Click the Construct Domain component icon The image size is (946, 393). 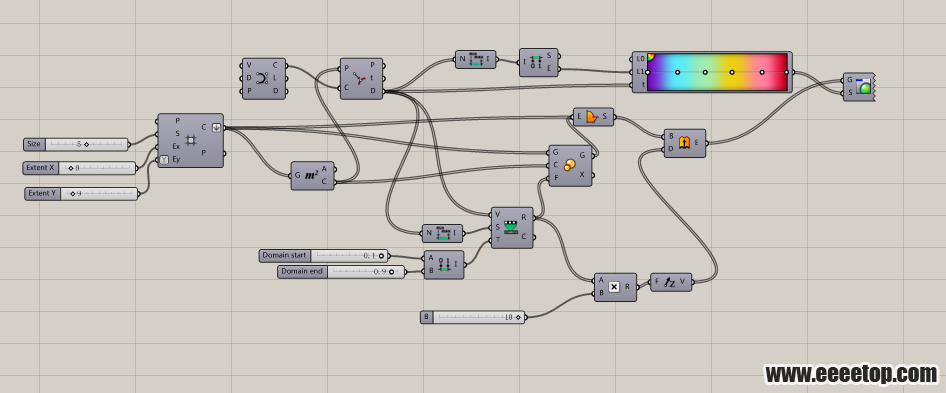click(x=444, y=265)
